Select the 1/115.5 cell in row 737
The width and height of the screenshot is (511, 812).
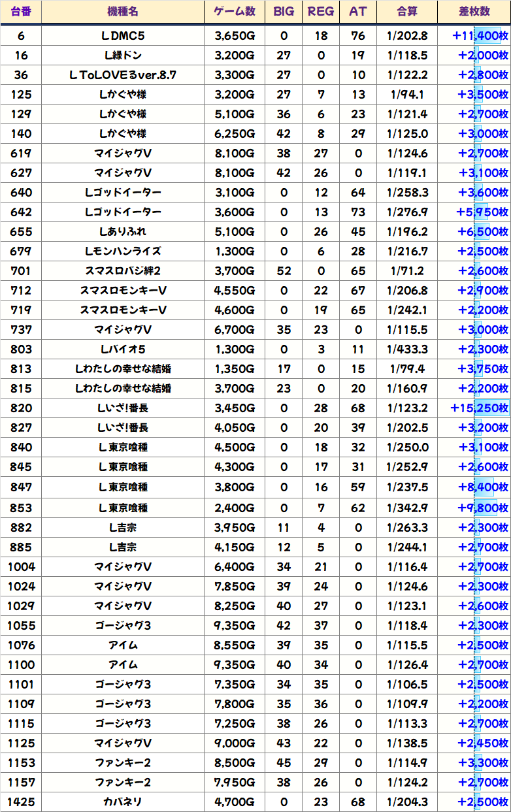[408, 330]
